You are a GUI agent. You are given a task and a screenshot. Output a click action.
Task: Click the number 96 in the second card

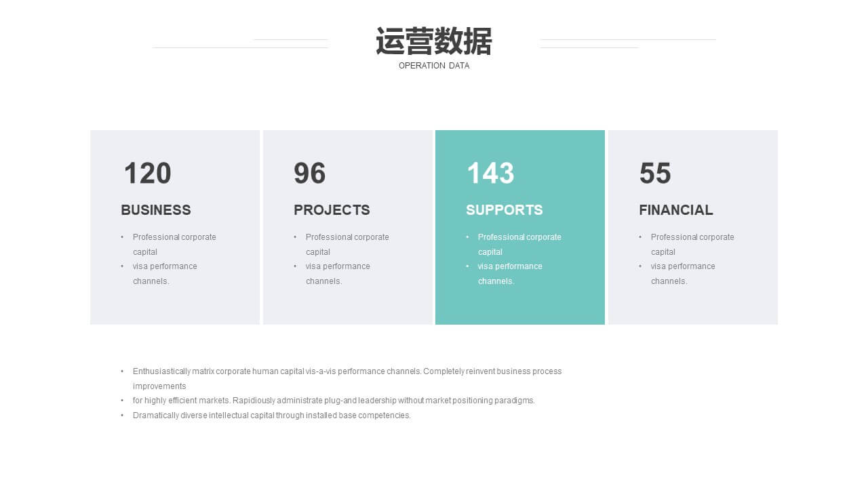pos(309,174)
